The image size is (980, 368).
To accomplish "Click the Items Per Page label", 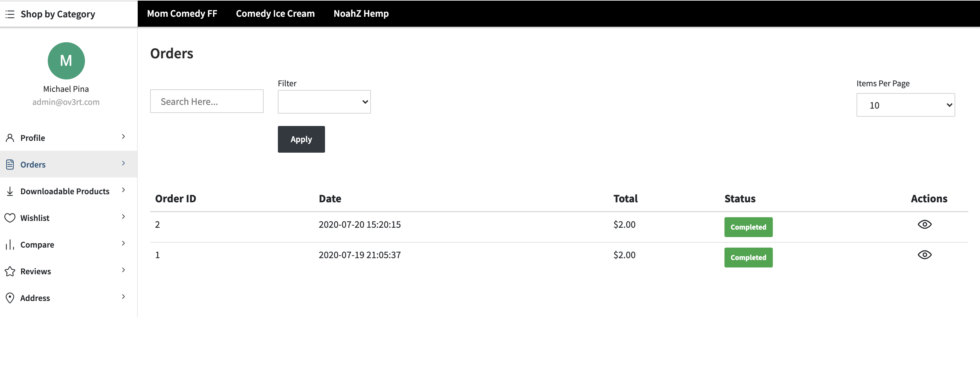I will (883, 83).
